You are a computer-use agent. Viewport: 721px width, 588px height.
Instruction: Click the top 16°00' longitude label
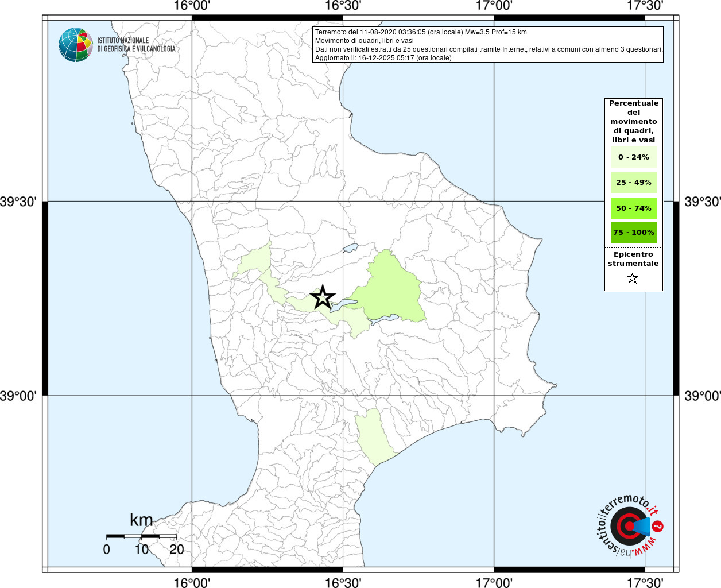[x=192, y=6]
